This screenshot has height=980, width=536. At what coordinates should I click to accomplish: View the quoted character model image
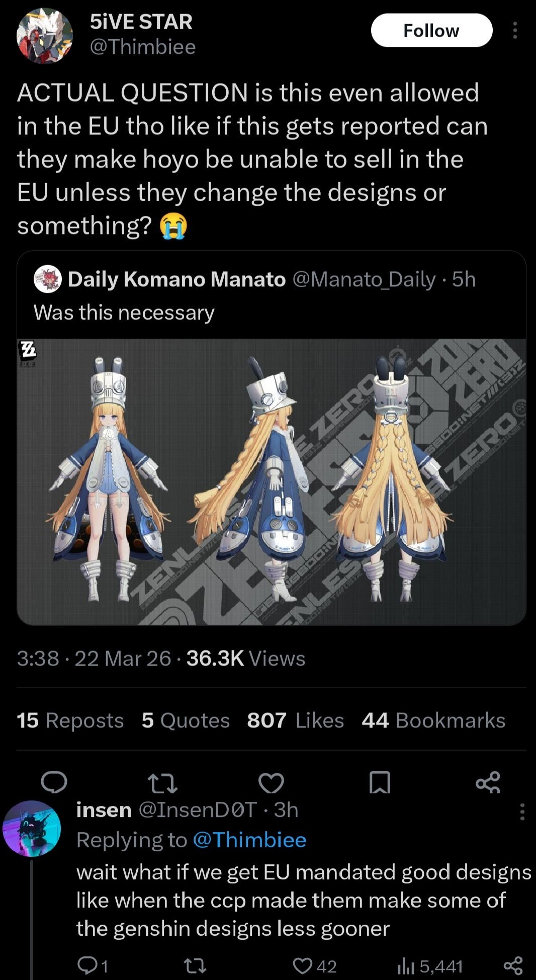(x=272, y=481)
